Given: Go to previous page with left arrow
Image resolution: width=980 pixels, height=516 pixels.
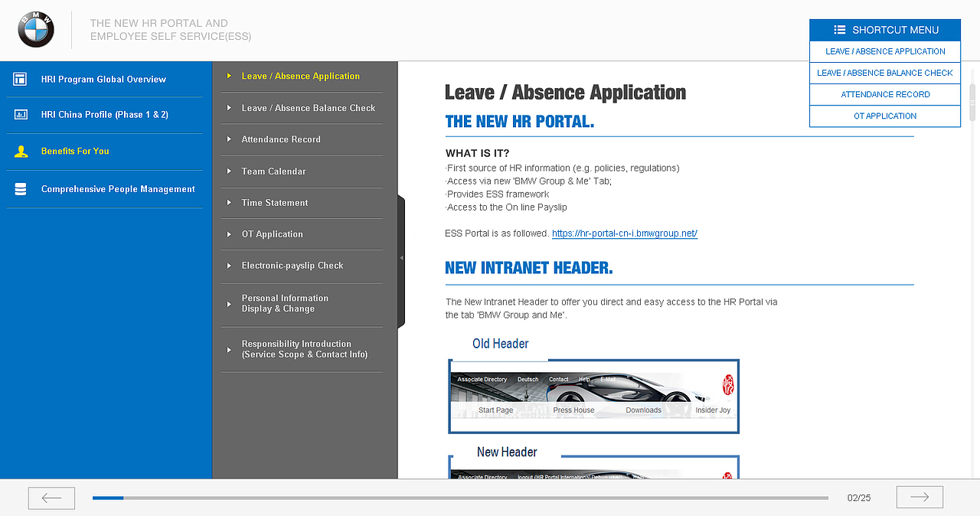Looking at the screenshot, I should (x=51, y=498).
